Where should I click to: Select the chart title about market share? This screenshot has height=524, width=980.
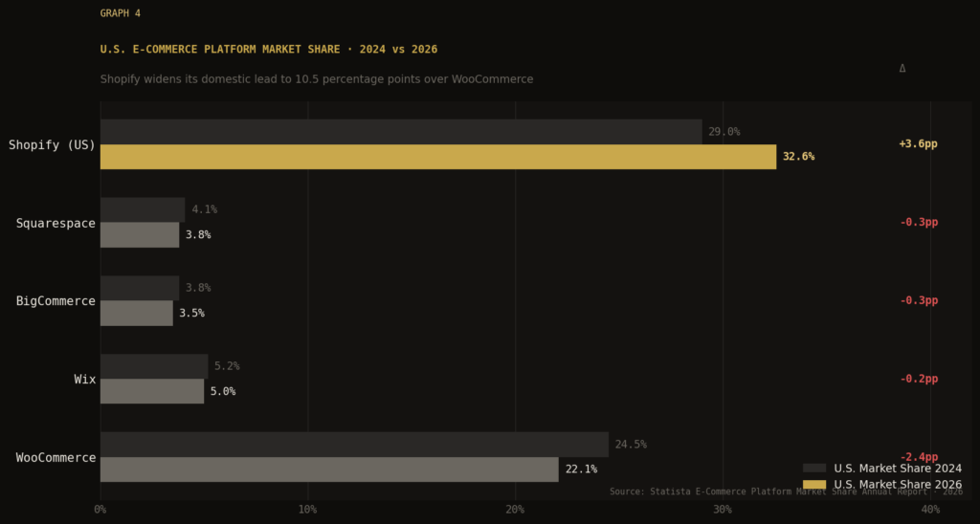coord(269,50)
